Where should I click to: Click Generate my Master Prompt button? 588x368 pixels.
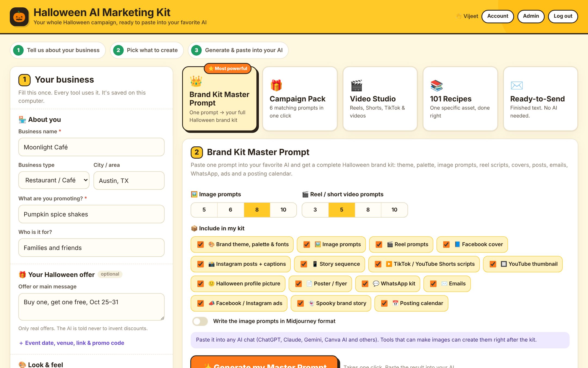[264, 362]
